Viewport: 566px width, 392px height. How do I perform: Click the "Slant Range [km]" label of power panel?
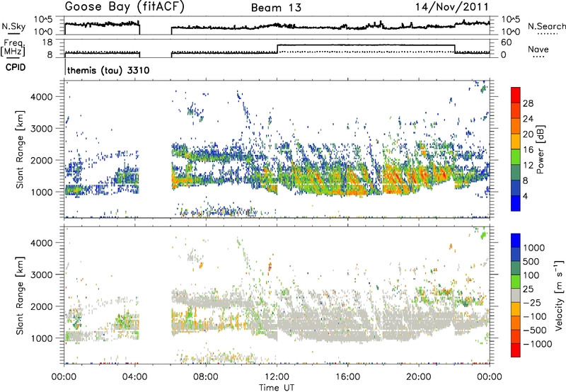coord(20,149)
